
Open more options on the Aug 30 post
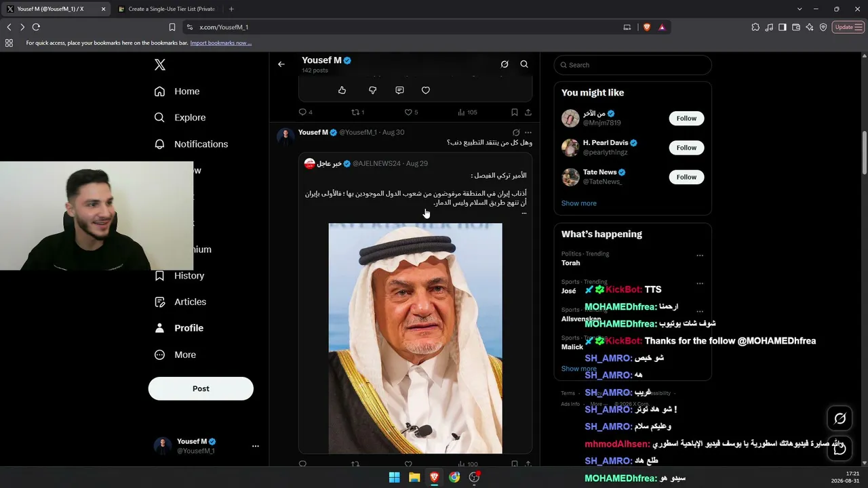tap(528, 133)
